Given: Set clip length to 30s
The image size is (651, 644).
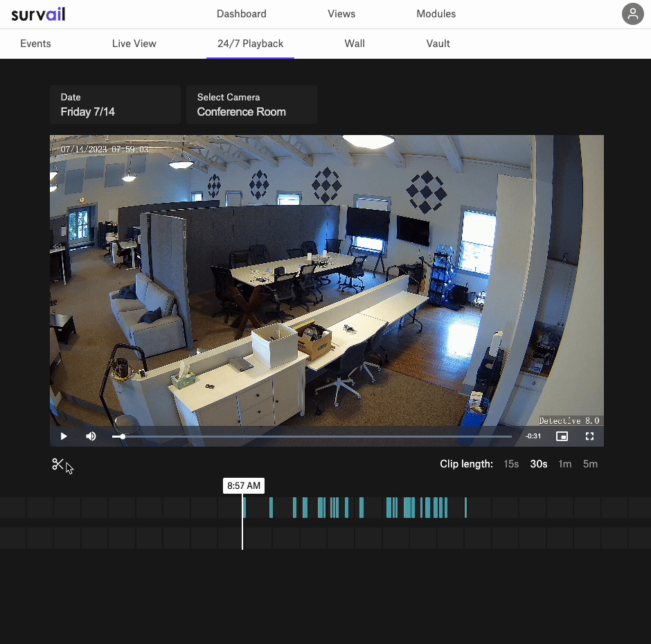Looking at the screenshot, I should click(539, 464).
